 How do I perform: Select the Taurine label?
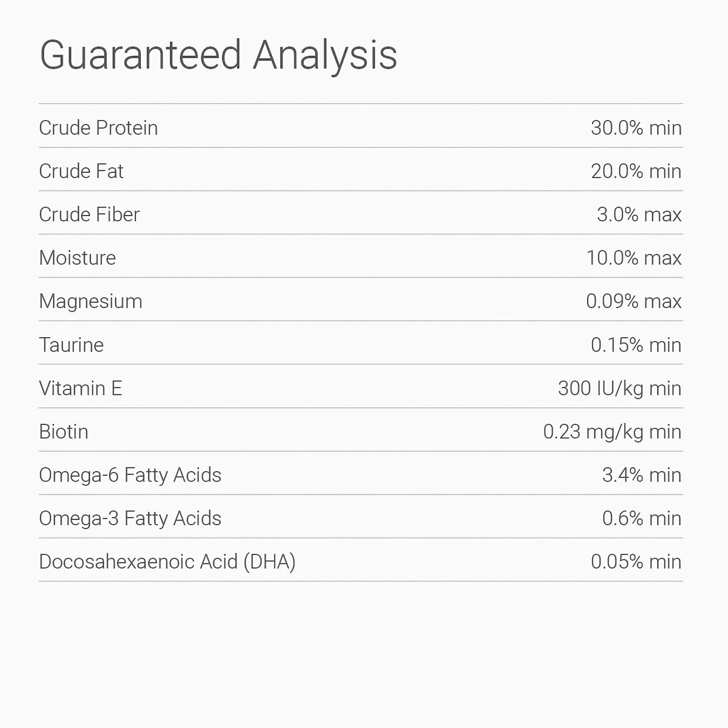pyautogui.click(x=71, y=345)
